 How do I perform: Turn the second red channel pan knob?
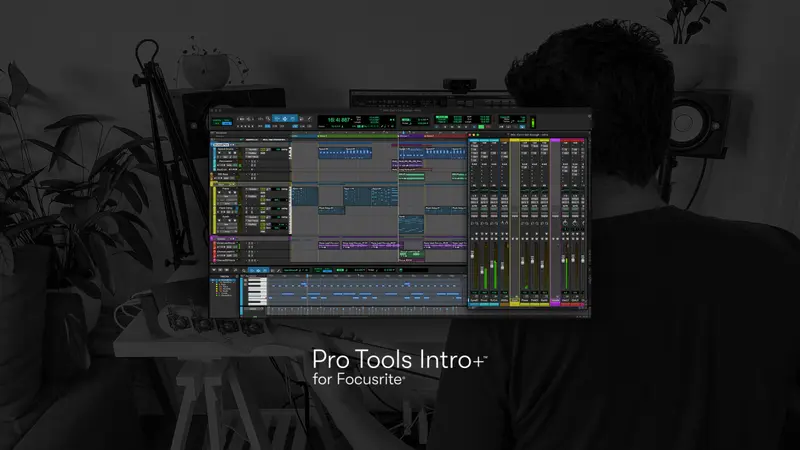click(x=575, y=223)
